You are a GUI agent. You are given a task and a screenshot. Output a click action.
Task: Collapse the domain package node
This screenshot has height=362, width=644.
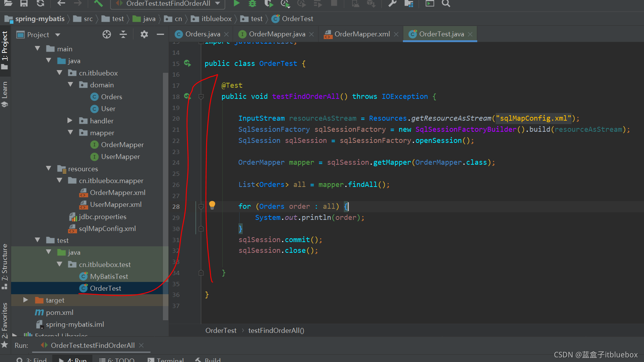[x=71, y=85]
